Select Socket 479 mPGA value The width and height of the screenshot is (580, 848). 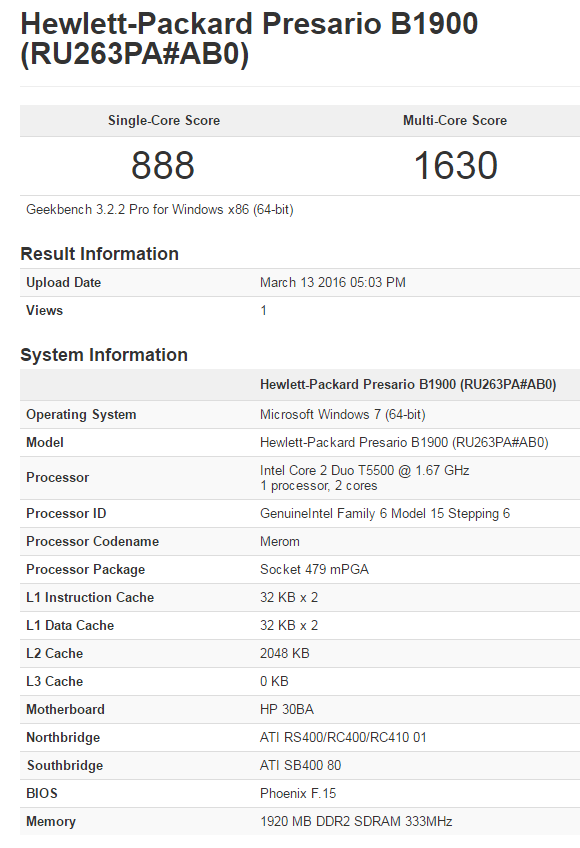coord(314,569)
